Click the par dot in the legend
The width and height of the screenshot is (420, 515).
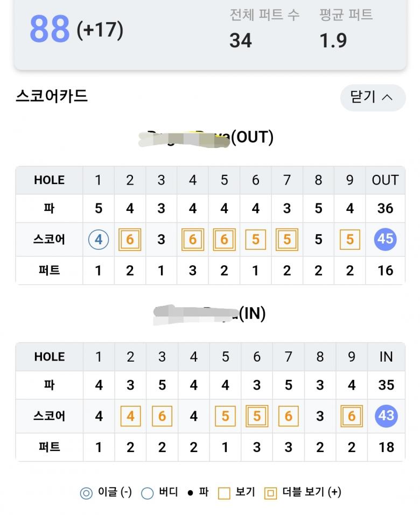point(190,493)
